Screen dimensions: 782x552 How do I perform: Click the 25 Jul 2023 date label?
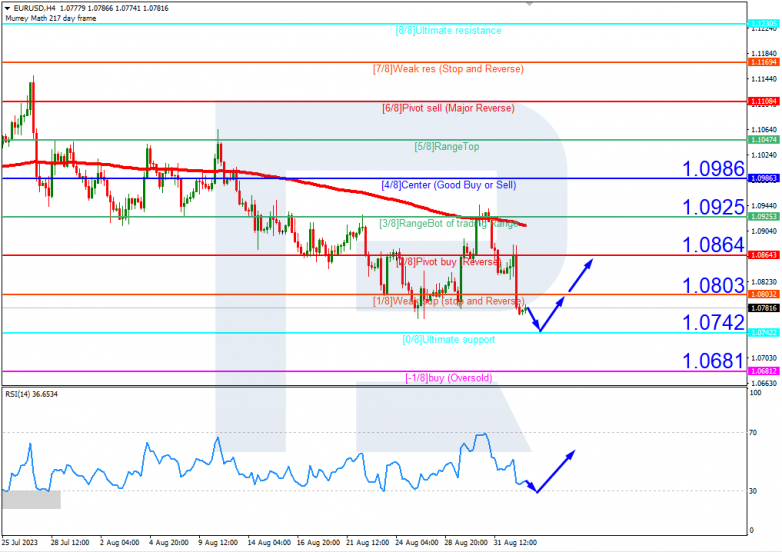point(19,543)
